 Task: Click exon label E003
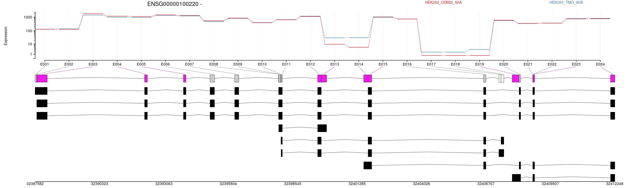(93, 64)
